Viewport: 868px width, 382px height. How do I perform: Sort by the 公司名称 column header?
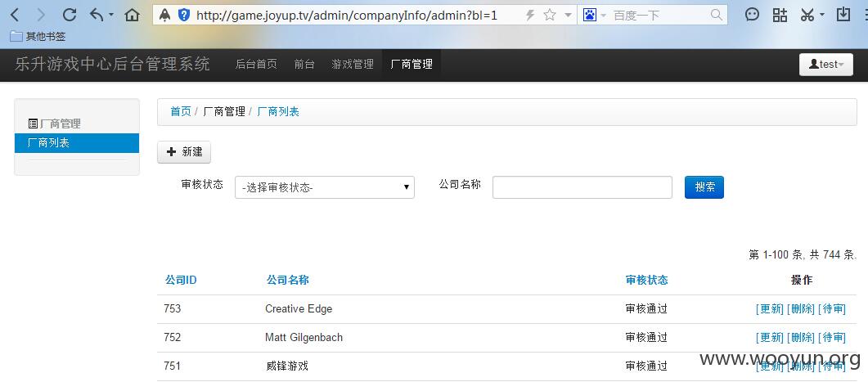288,280
